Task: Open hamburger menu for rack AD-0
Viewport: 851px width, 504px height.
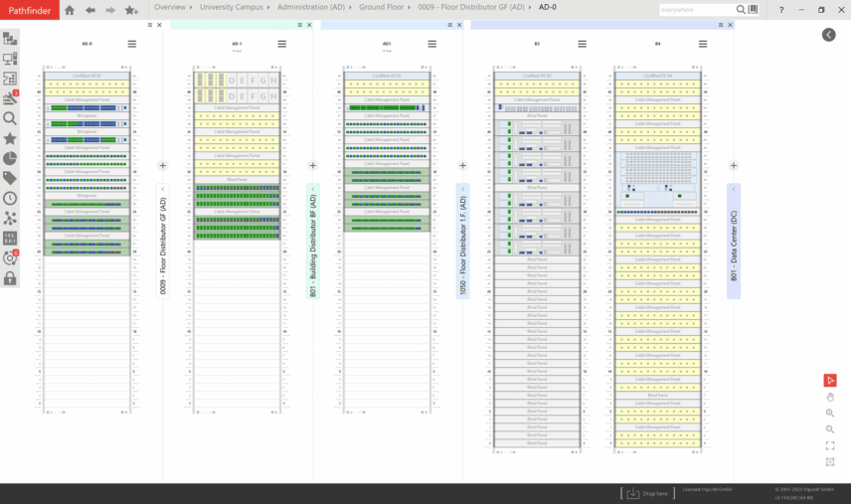Action: point(132,44)
